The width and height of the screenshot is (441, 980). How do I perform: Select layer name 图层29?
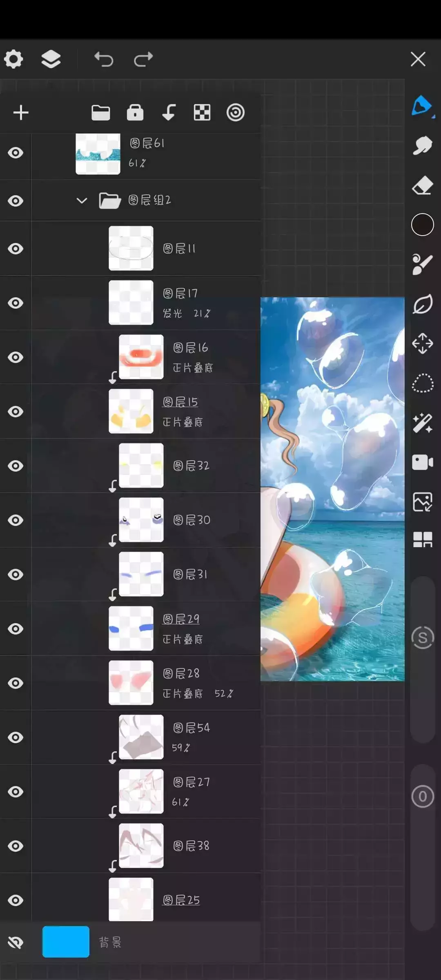point(181,619)
